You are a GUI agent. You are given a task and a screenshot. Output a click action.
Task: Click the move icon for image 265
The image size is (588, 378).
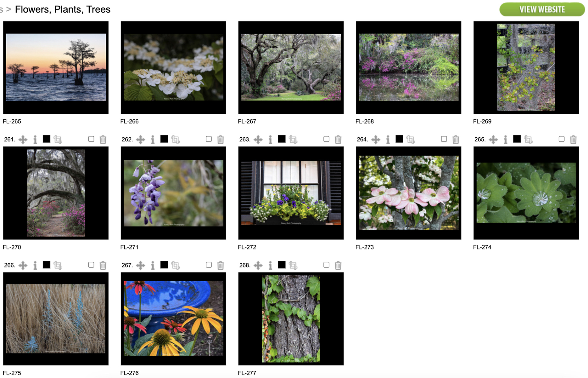click(x=493, y=140)
